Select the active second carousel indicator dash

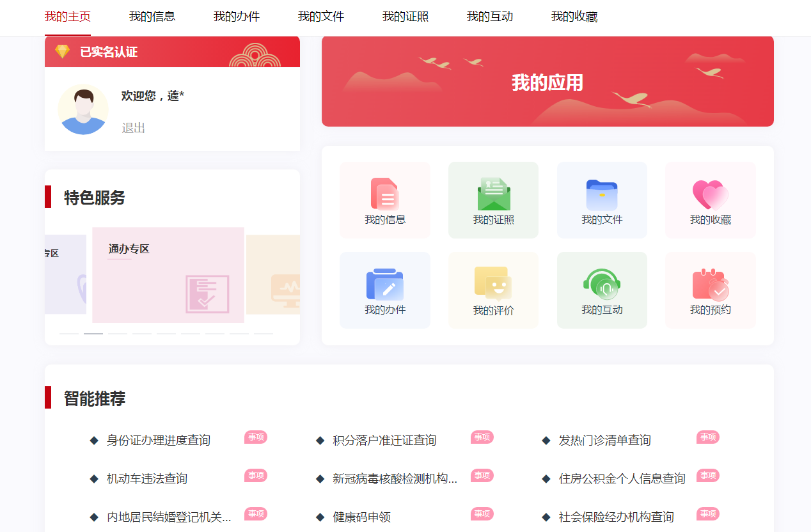[93, 334]
